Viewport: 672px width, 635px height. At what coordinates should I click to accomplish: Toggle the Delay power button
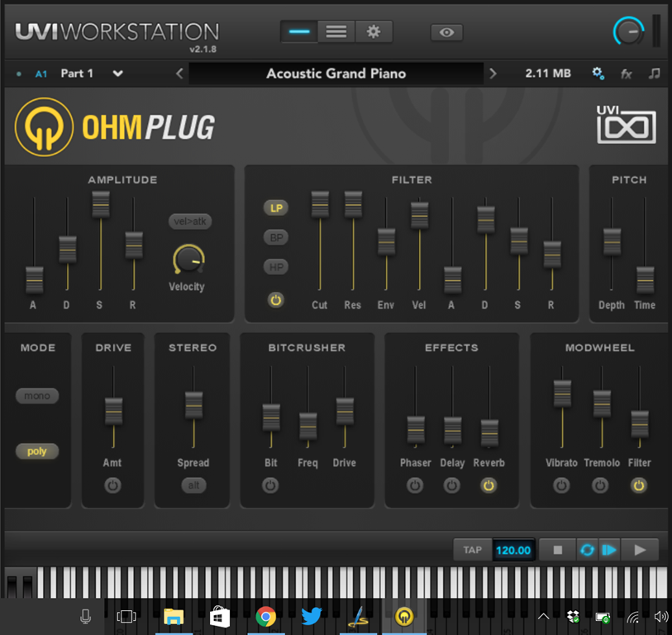(x=451, y=485)
